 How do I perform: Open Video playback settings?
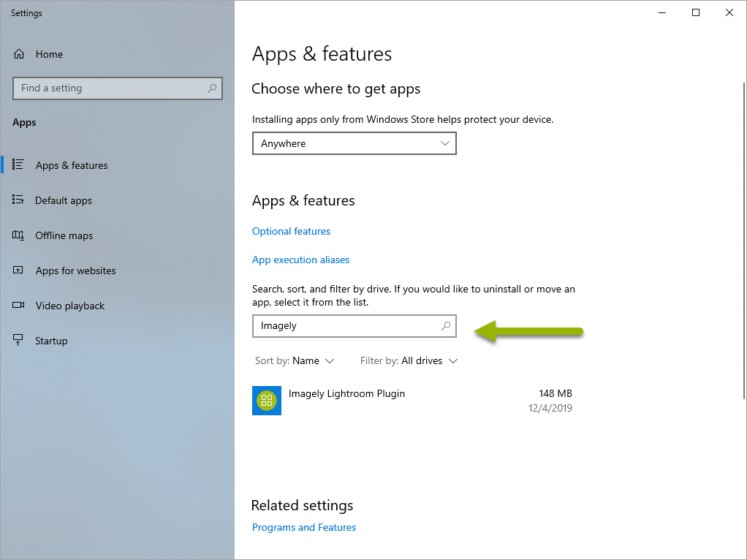(70, 306)
